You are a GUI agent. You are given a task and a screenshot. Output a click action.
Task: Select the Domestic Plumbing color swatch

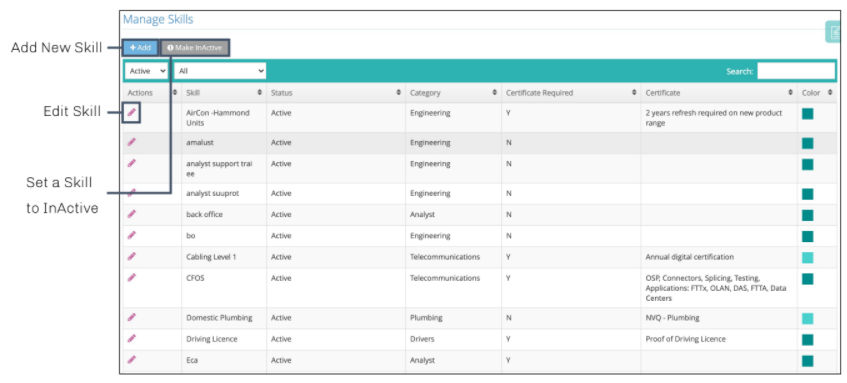point(808,318)
